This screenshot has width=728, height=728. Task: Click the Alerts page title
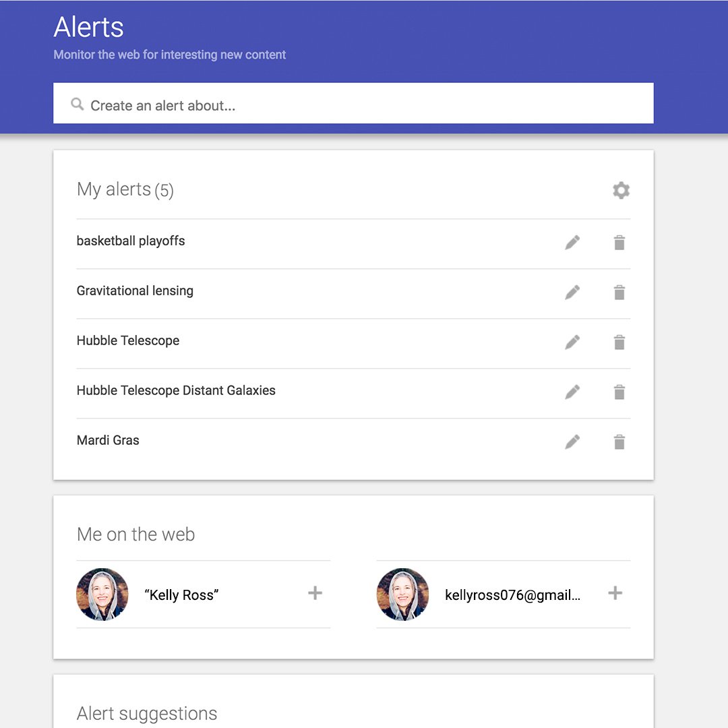point(88,27)
